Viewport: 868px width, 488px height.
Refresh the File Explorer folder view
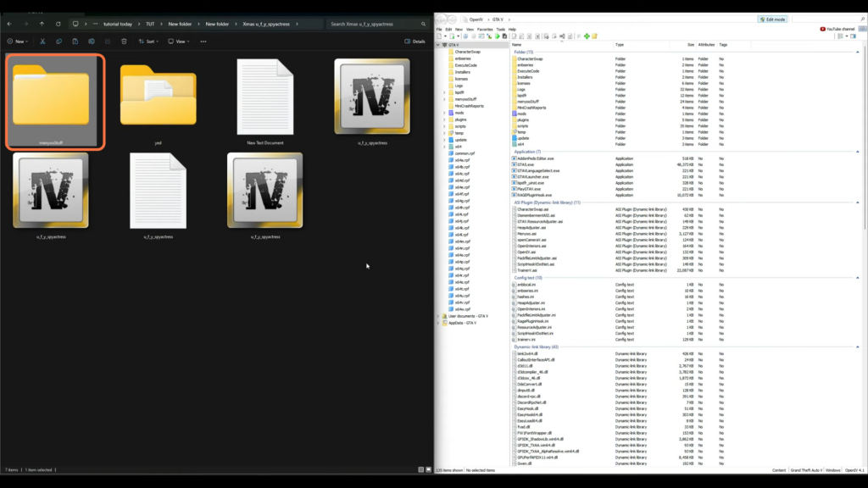pyautogui.click(x=58, y=25)
